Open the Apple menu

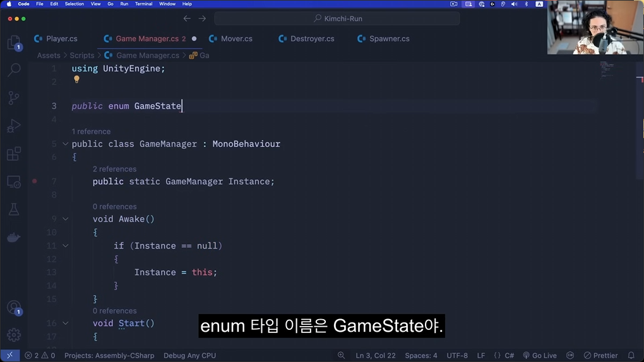pos(9,4)
